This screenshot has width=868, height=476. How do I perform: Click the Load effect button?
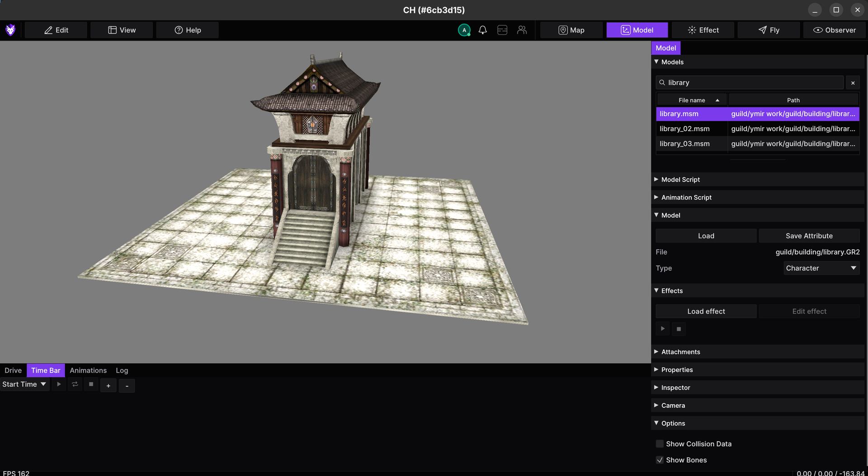(x=706, y=311)
